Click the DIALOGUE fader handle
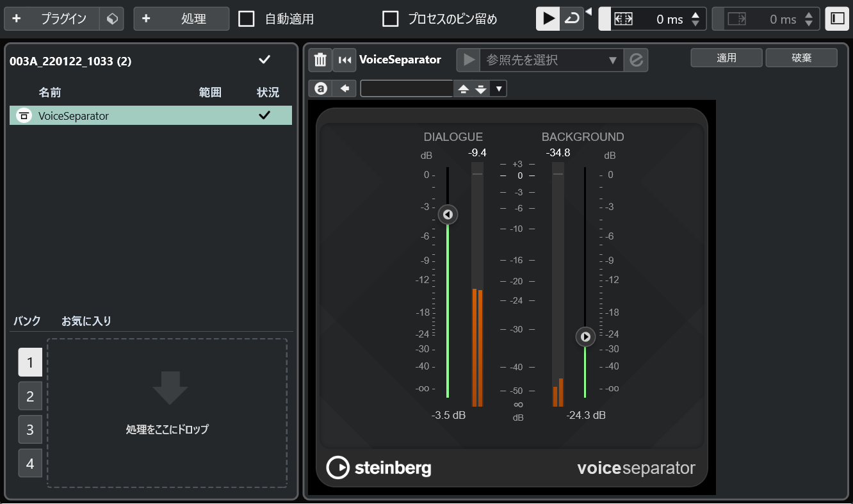The image size is (853, 504). 448,215
